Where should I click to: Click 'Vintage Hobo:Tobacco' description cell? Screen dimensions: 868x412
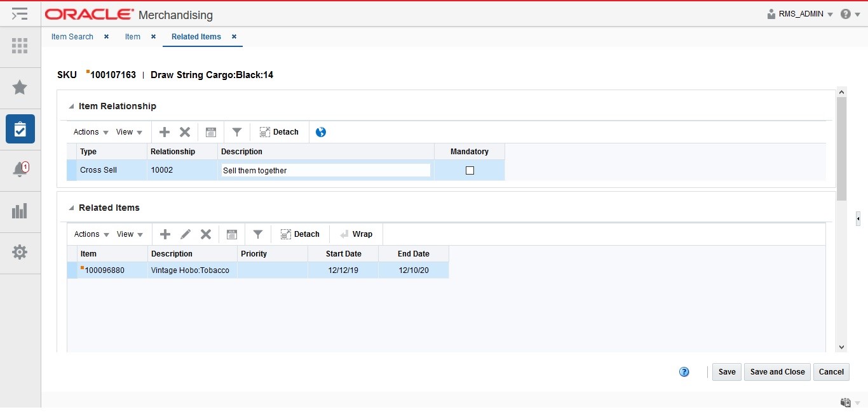pos(193,270)
